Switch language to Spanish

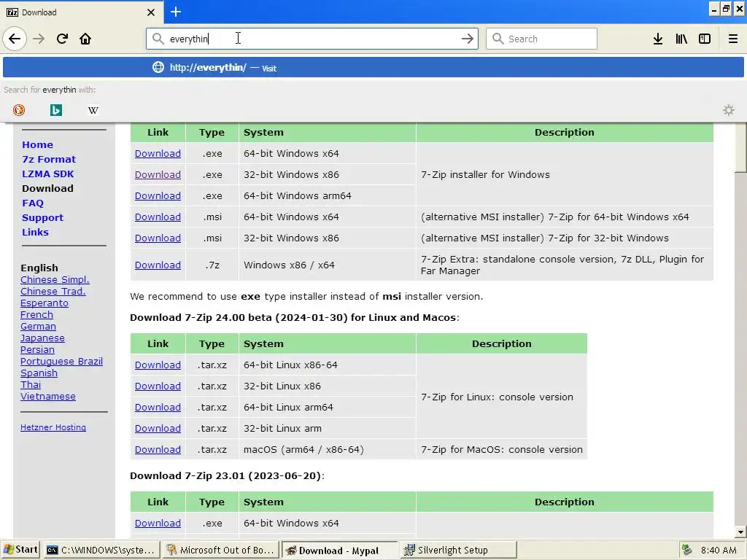pos(39,373)
